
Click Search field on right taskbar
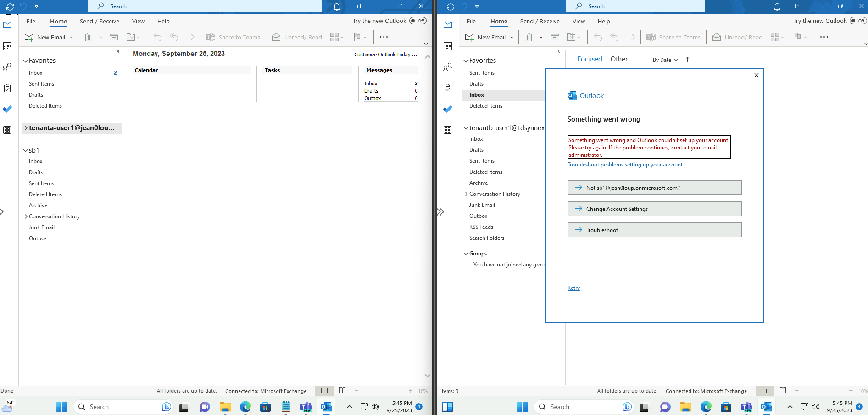pos(584,407)
